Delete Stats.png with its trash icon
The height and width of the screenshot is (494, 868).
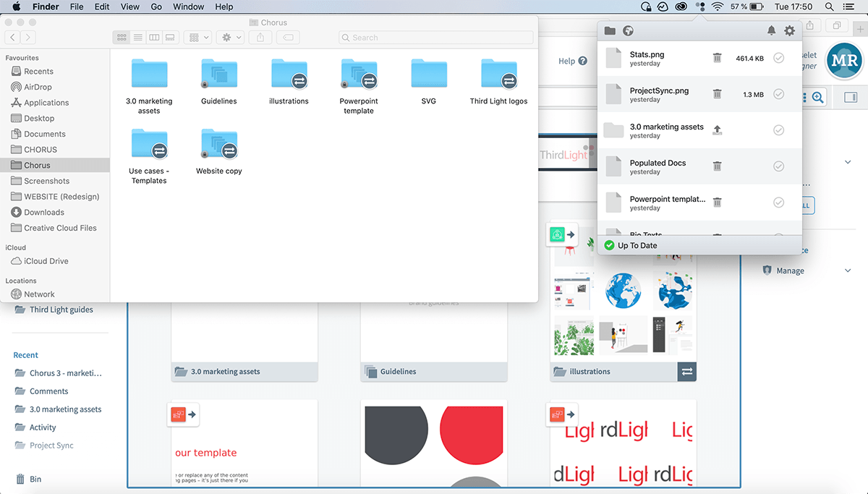coord(717,58)
